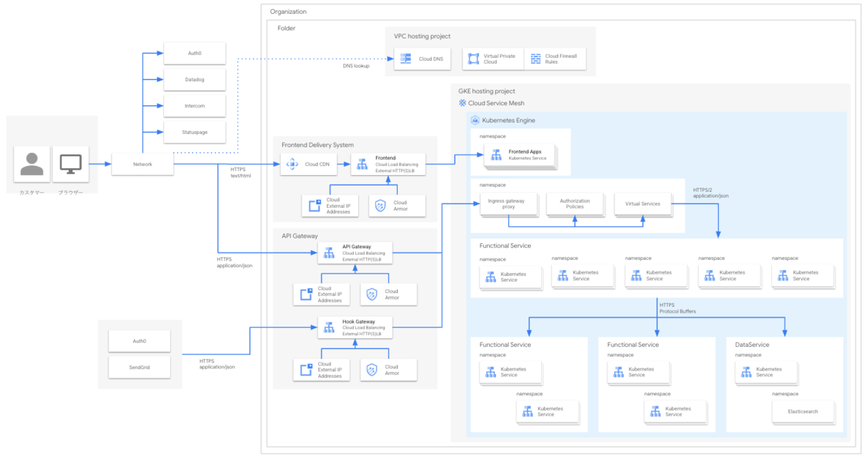Click the 'Frontend Apps' label text
Viewport: 868px width, 459px height.
pyautogui.click(x=525, y=151)
